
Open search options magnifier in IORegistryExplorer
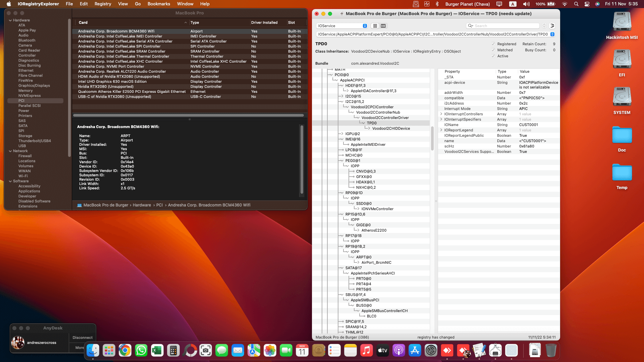[x=471, y=26]
